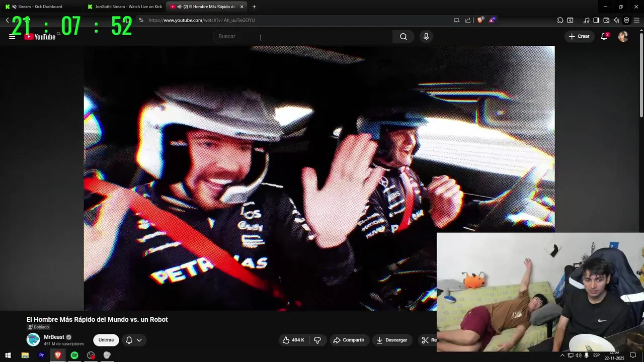The width and height of the screenshot is (644, 362).
Task: View site information next to the URL
Action: [x=141, y=20]
